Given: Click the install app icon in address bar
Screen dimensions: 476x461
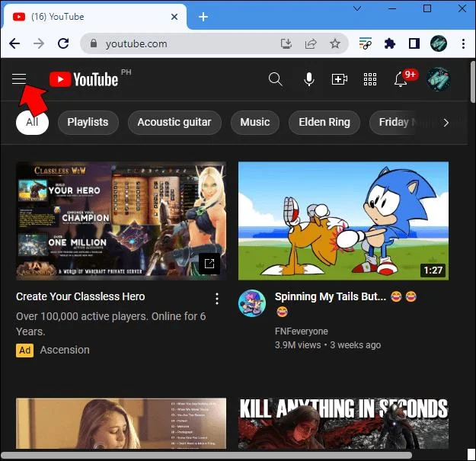Looking at the screenshot, I should click(286, 43).
